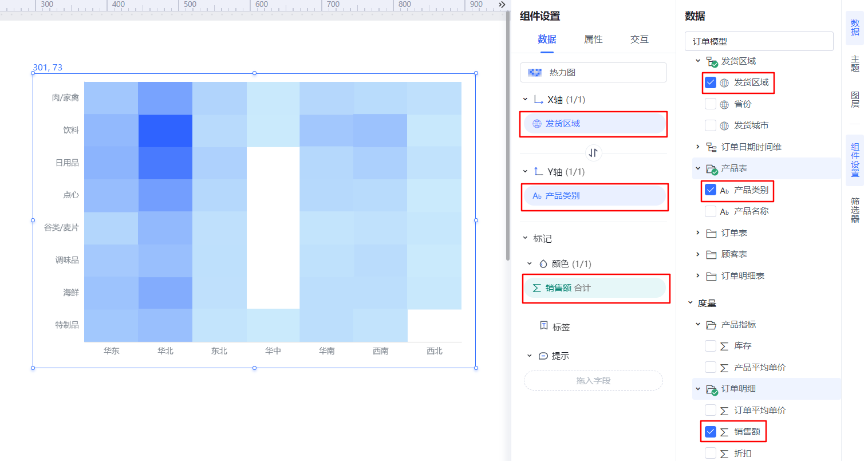This screenshot has height=461, width=868.
Task: Click the 肉/家禽 y-axis label
Action: (x=65, y=98)
